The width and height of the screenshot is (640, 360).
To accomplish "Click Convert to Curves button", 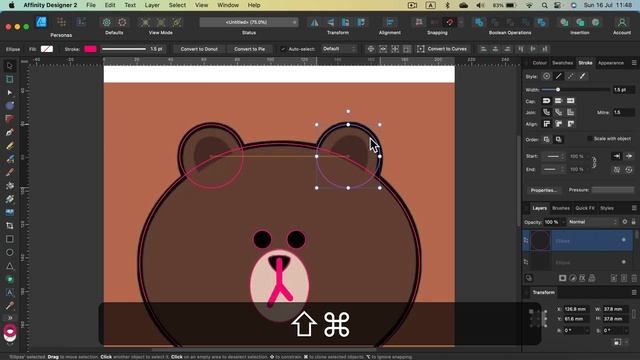I will coord(442,49).
